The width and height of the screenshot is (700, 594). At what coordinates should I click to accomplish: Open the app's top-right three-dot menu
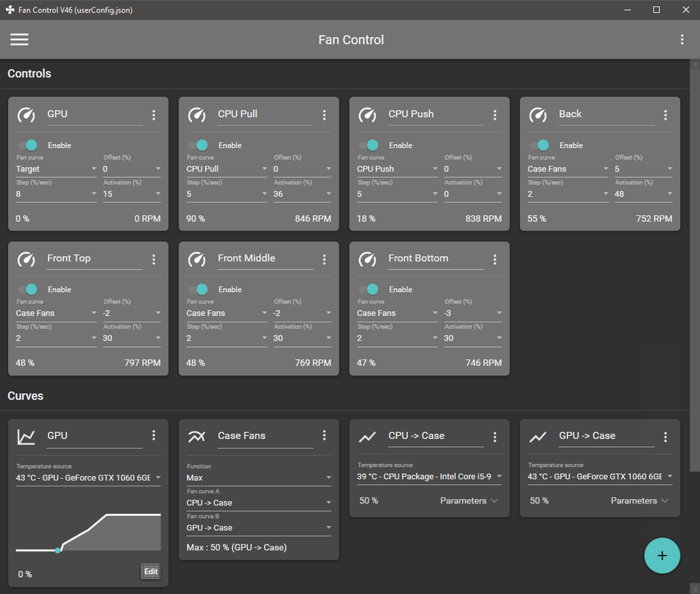coord(681,39)
